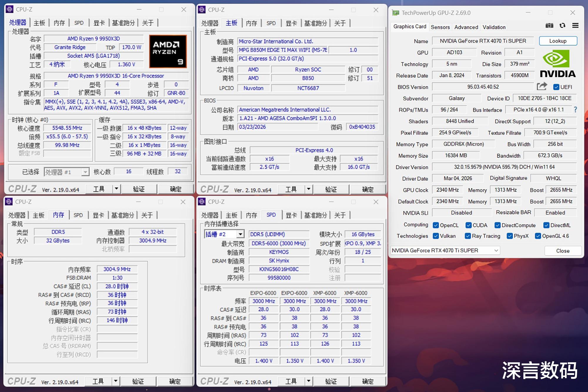
Task: Open the 处理器 #1 selection dropdown
Action: point(85,172)
